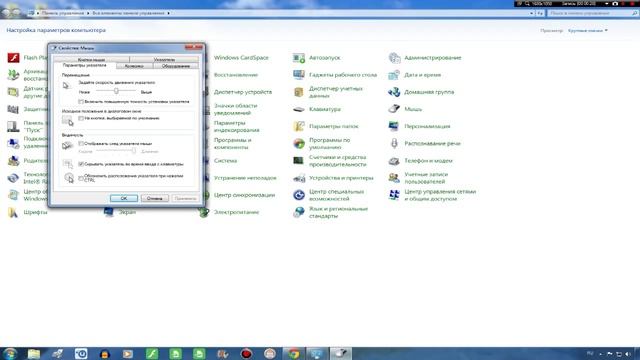This screenshot has width=640, height=360.
Task: Open the 'Центр синхронизации' link
Action: click(x=244, y=195)
